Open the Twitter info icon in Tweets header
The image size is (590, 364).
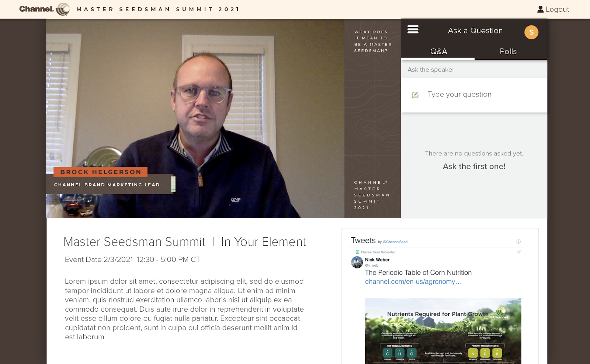click(518, 242)
